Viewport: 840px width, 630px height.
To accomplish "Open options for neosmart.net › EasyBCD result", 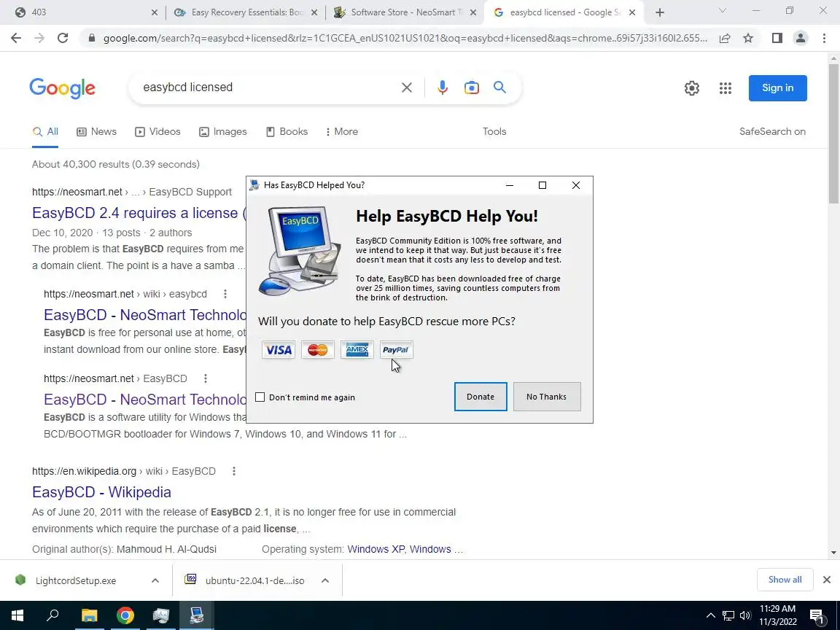I will coord(205,378).
